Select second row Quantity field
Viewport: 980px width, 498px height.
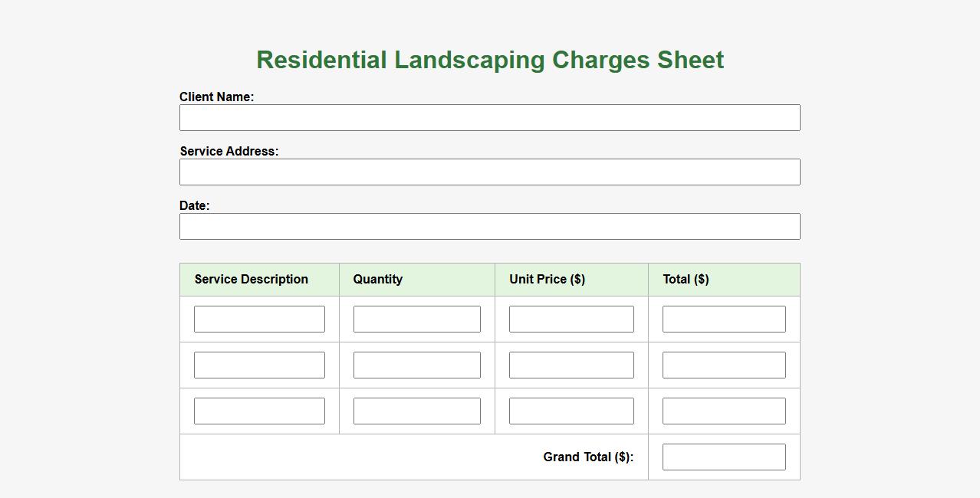416,365
